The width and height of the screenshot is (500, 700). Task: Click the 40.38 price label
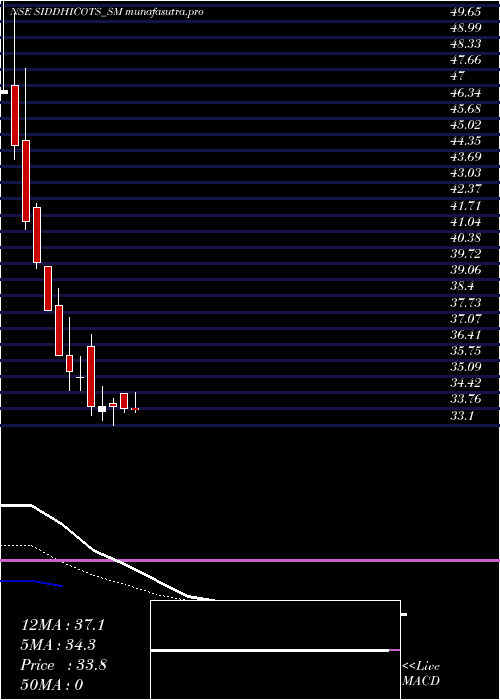coord(465,238)
